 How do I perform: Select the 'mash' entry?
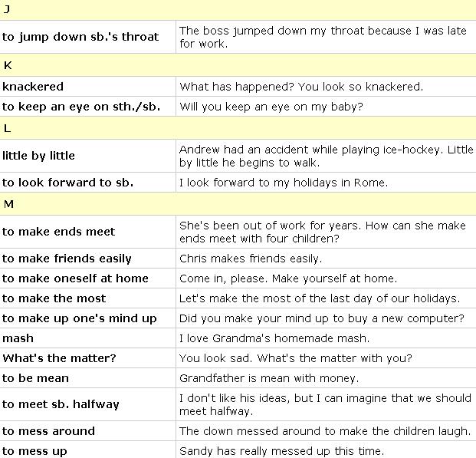coord(18,338)
